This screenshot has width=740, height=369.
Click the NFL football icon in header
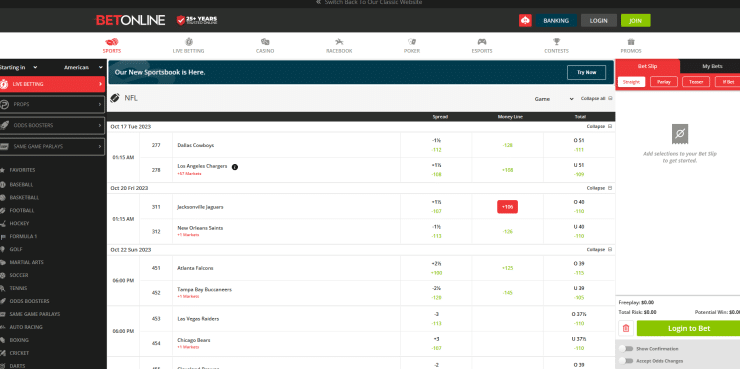[x=115, y=98]
